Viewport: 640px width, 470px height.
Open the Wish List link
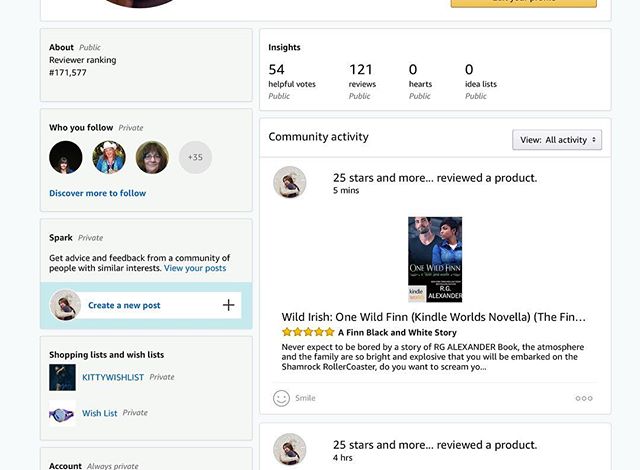(x=100, y=413)
